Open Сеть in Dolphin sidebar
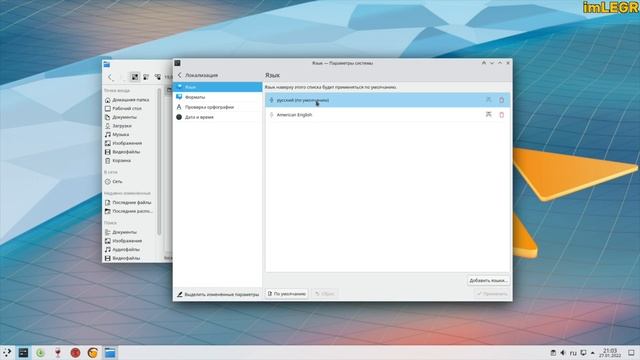Image resolution: width=640 pixels, height=360 pixels. click(130, 181)
